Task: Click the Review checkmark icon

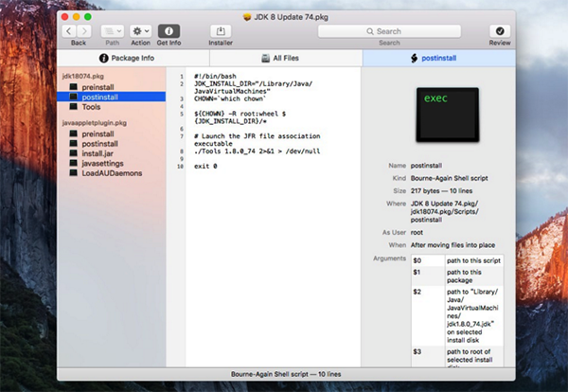Action: tap(499, 31)
